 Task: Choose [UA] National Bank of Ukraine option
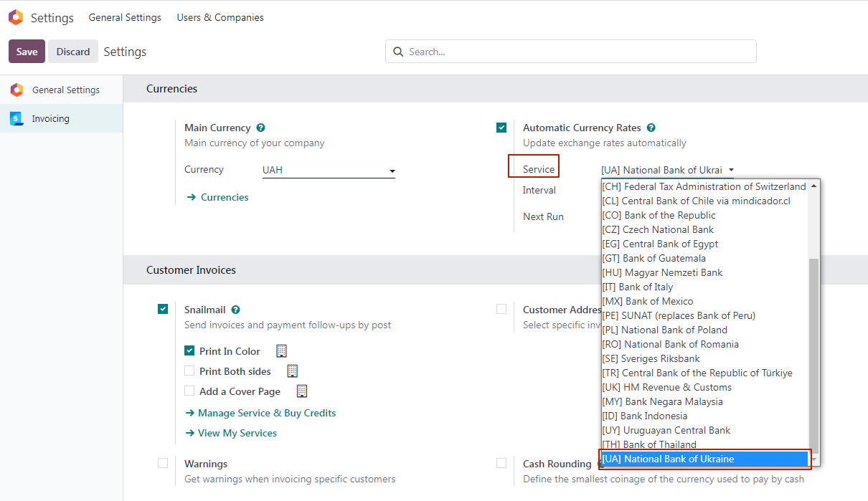coord(668,459)
